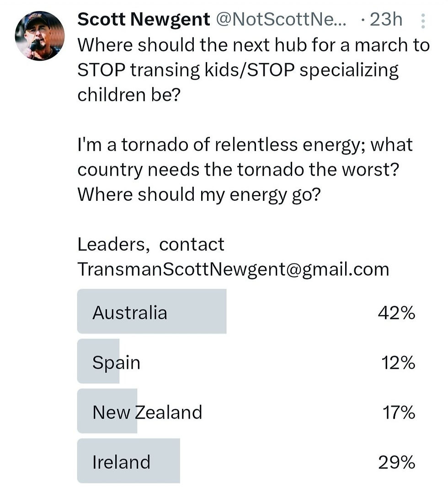Click the "Where should the next hub" line
This screenshot has height=490, width=448.
254,45
